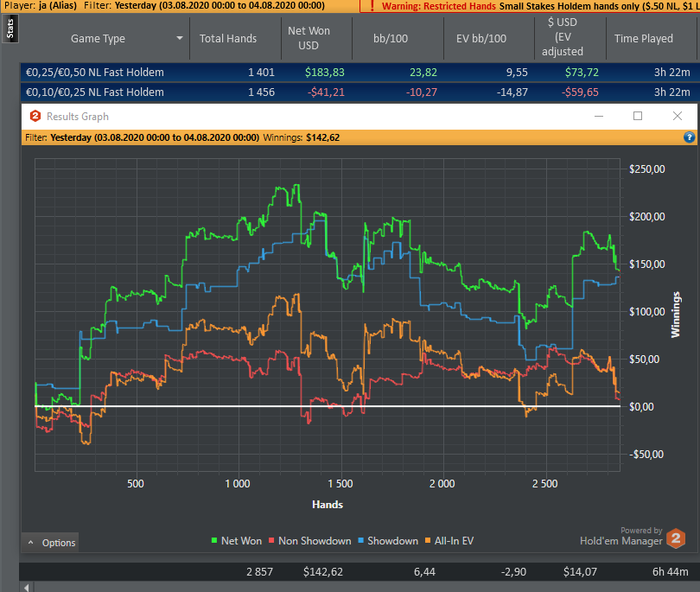Image resolution: width=700 pixels, height=592 pixels.
Task: Minimize the Results Graph window
Action: pyautogui.click(x=599, y=117)
